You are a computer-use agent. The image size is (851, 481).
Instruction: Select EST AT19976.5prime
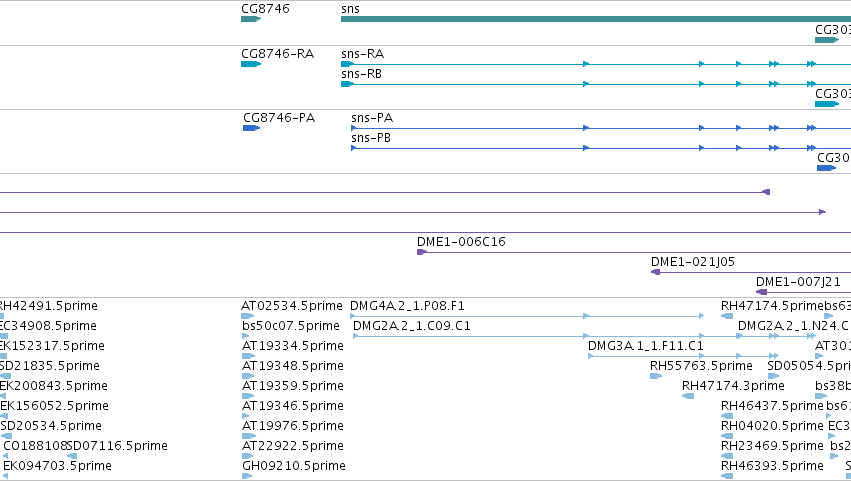[x=293, y=426]
